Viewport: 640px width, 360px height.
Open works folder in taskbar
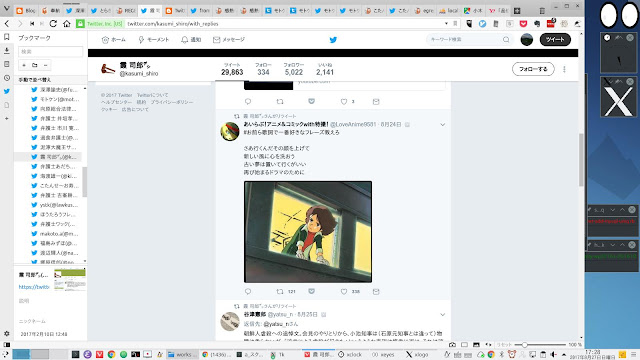click(181, 354)
